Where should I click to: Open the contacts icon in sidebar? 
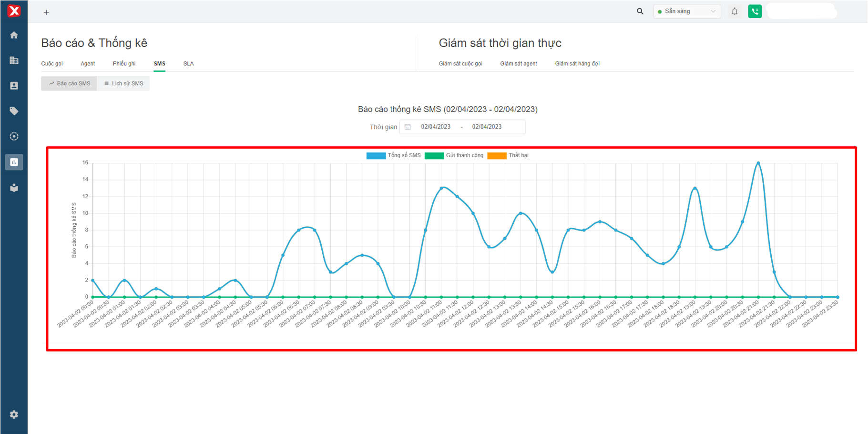pos(14,86)
